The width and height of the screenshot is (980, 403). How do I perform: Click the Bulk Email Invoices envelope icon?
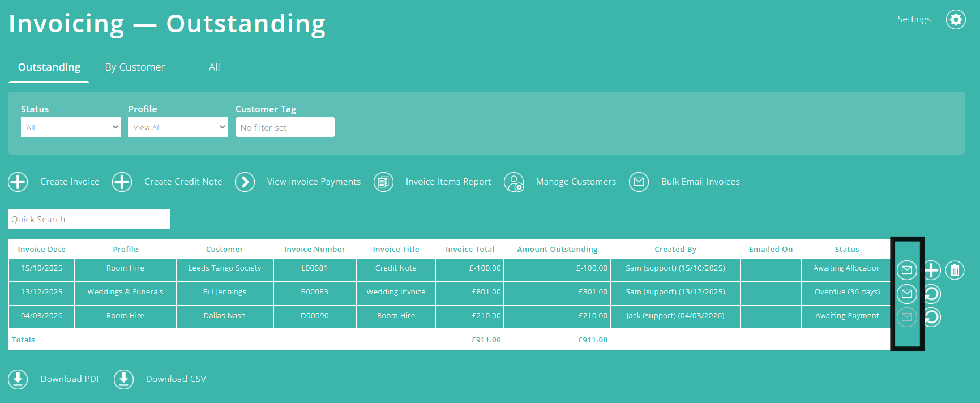[639, 182]
